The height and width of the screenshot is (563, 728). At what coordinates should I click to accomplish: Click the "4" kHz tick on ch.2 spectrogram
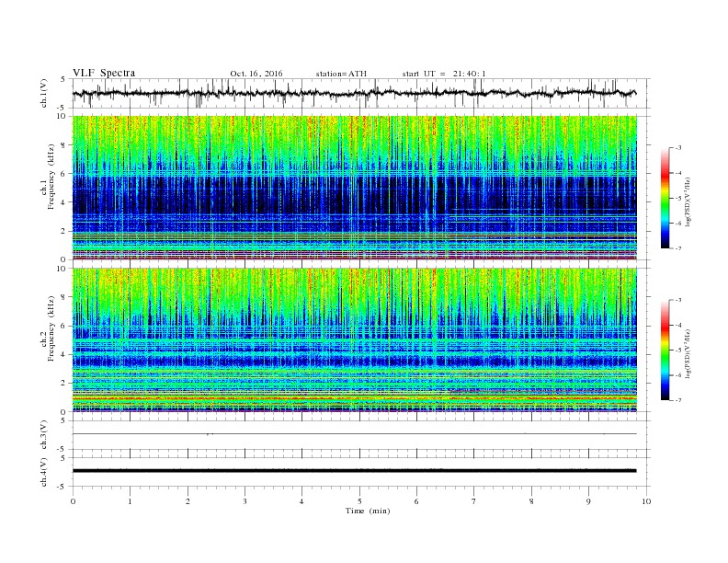(64, 355)
